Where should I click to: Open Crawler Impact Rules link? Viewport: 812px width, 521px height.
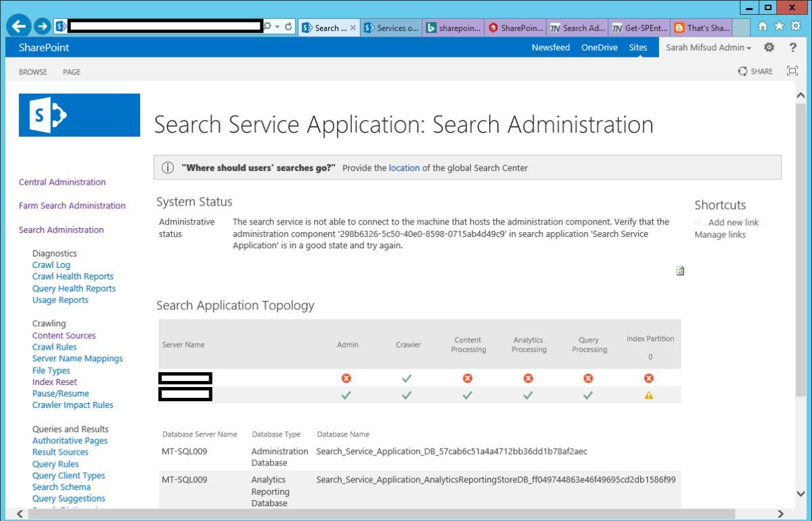coord(73,405)
